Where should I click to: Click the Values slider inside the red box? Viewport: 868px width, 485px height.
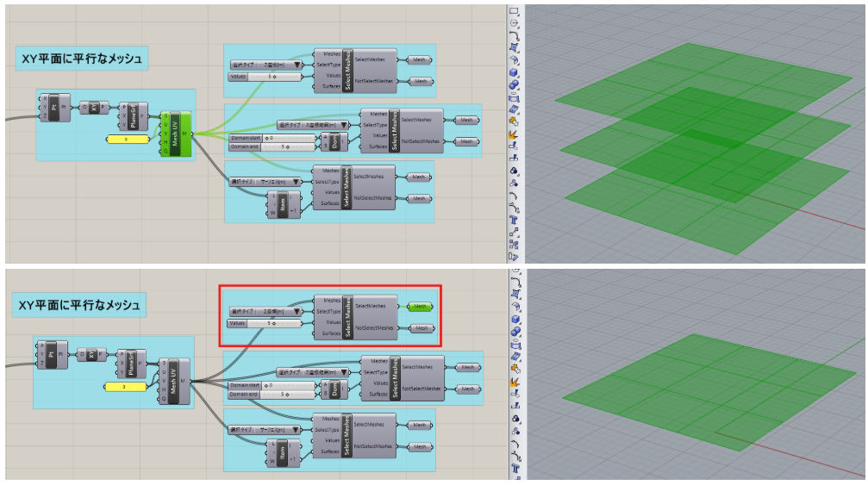(x=265, y=323)
